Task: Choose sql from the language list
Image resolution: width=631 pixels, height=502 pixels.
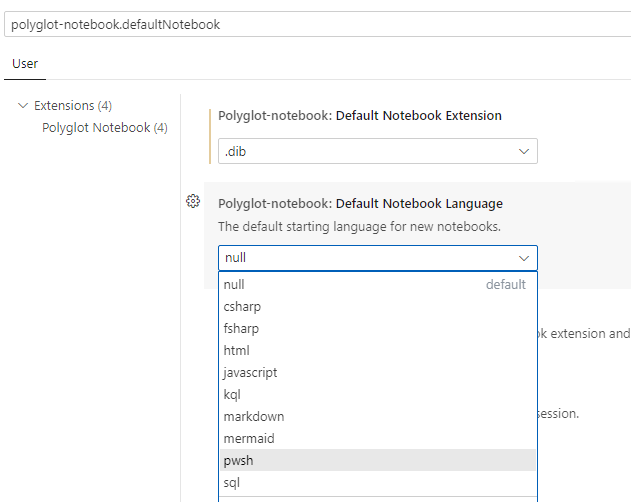Action: tap(377, 482)
